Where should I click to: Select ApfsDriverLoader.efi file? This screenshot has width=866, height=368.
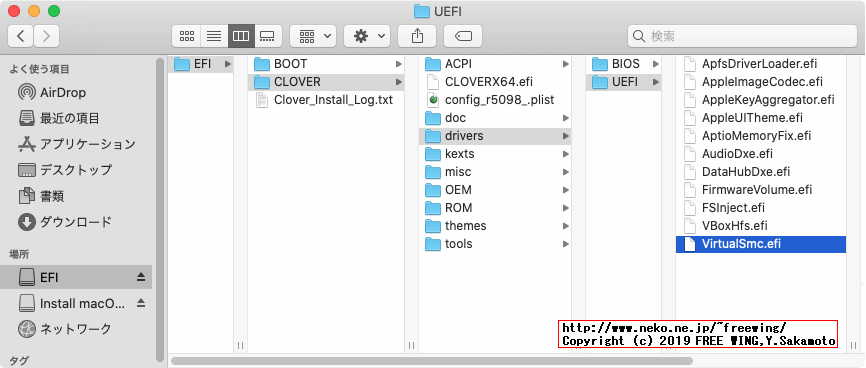pos(761,64)
